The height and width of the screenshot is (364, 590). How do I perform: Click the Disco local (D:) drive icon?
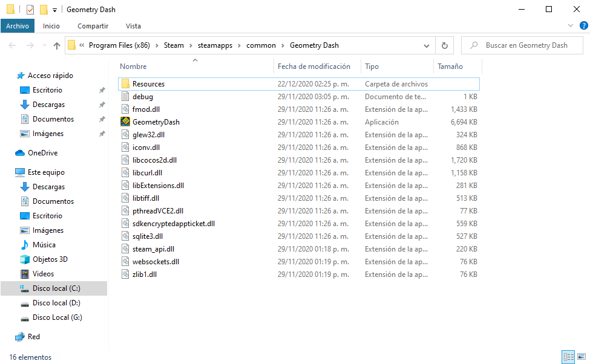coord(24,304)
